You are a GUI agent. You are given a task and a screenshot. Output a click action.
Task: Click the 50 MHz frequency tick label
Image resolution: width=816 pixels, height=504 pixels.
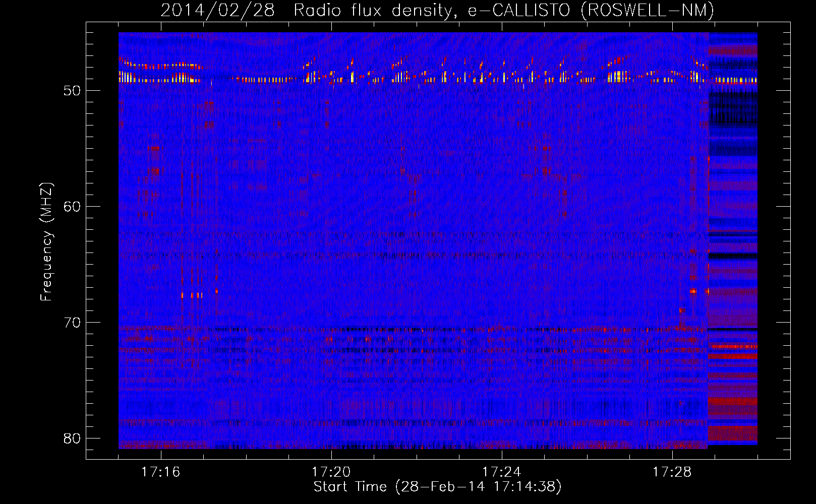point(72,91)
